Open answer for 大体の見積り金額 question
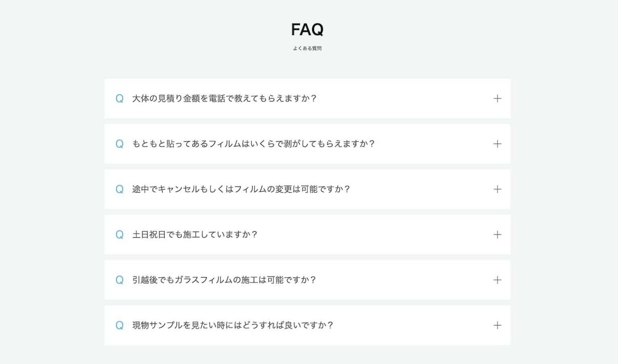This screenshot has width=618, height=364. (x=225, y=99)
